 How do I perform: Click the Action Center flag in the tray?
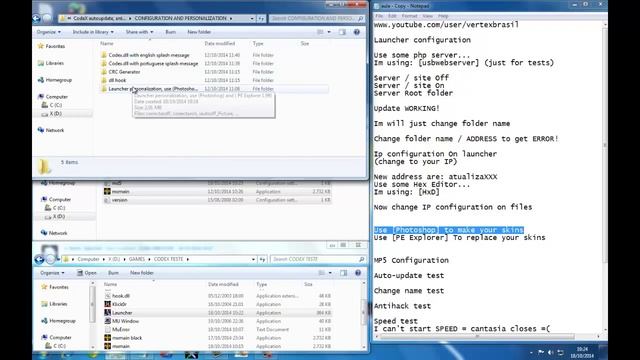coord(541,353)
